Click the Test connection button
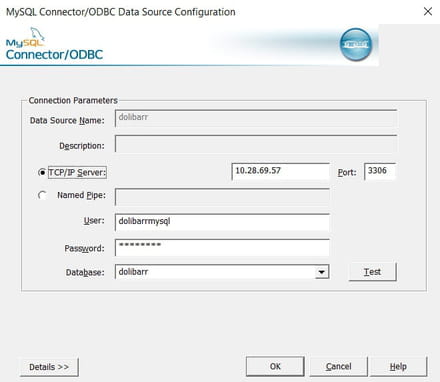 pyautogui.click(x=373, y=272)
